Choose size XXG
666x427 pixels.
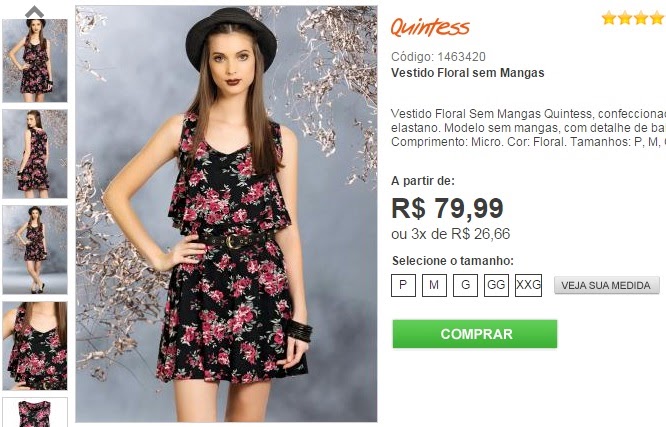528,285
